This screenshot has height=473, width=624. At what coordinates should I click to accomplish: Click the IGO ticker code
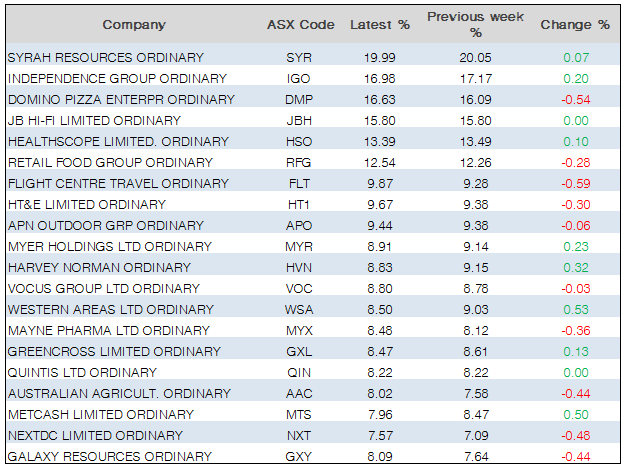(298, 78)
